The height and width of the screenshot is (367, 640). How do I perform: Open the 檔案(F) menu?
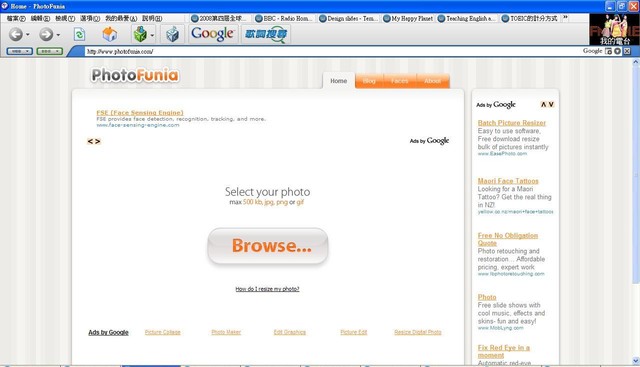16,18
